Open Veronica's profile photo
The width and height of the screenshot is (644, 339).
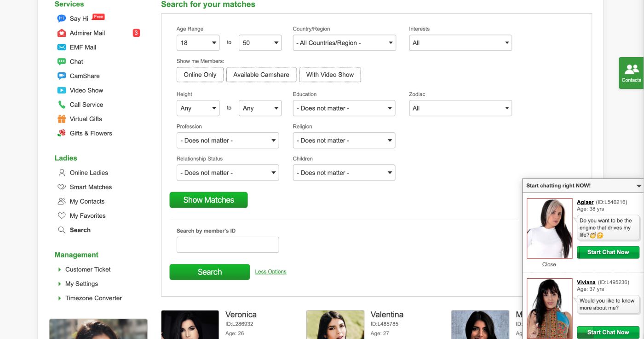point(190,325)
